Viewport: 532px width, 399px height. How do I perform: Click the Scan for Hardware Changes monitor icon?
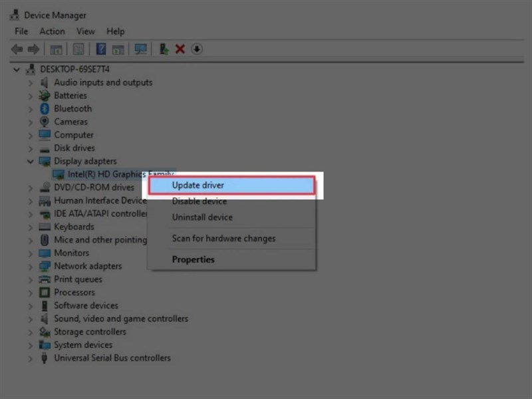140,49
